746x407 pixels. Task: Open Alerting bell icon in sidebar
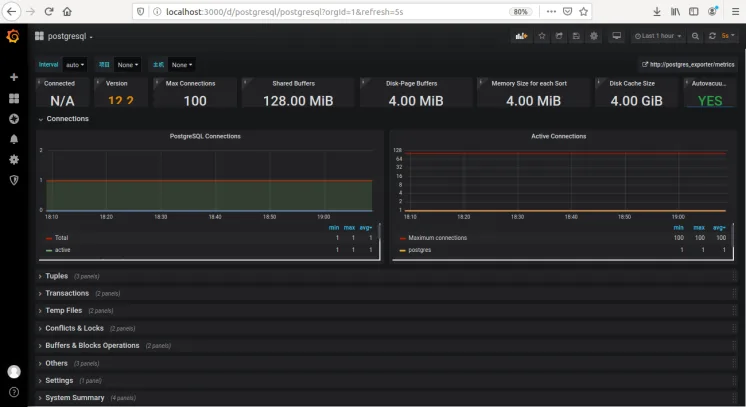click(x=14, y=139)
